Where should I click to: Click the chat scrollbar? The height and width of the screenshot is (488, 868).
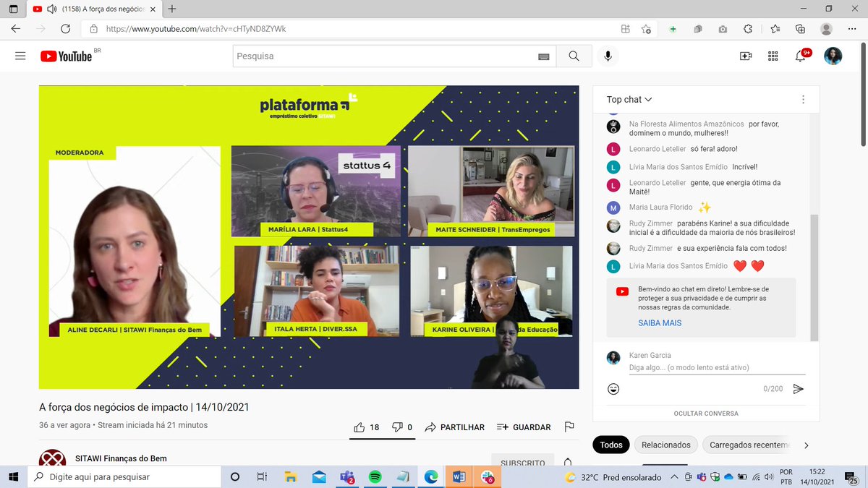tap(814, 277)
